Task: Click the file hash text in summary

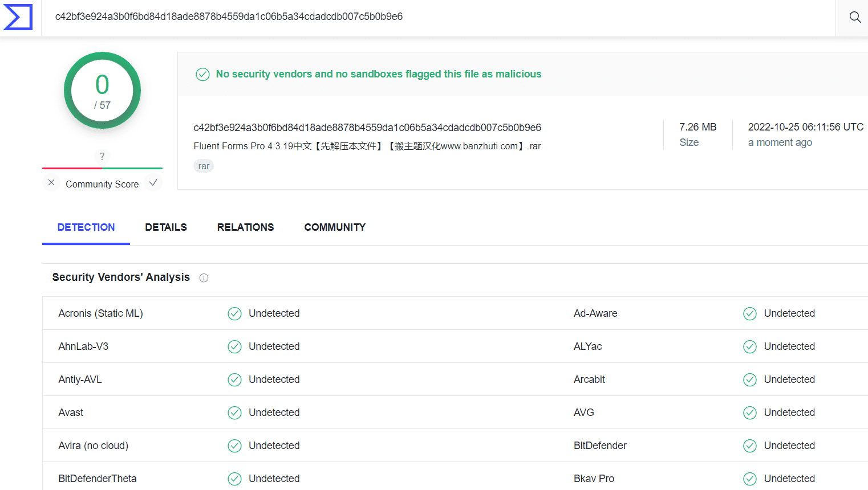Action: (367, 128)
